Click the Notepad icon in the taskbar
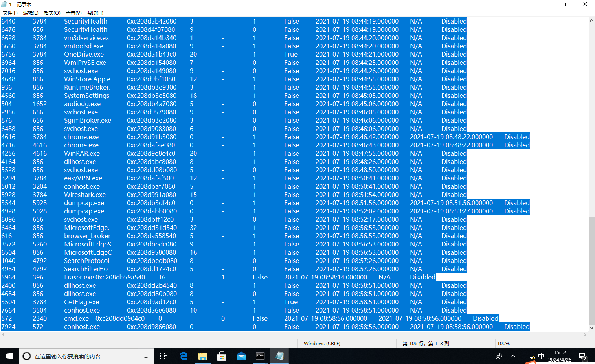The width and height of the screenshot is (595, 364). pyautogui.click(x=279, y=356)
